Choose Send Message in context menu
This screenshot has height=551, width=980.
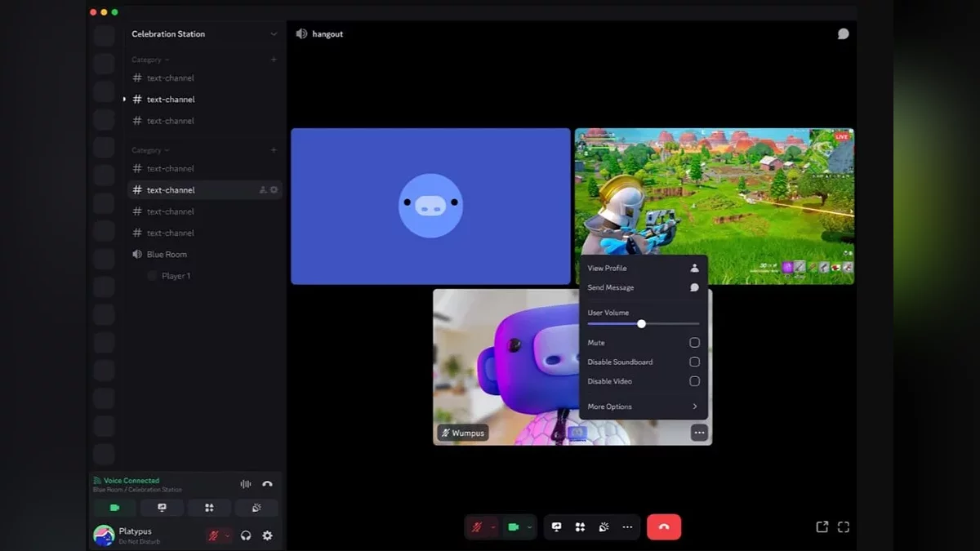[643, 287]
